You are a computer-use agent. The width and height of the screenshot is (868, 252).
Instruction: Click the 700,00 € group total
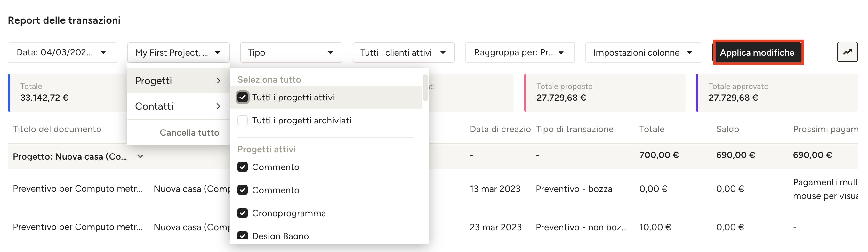pyautogui.click(x=659, y=155)
